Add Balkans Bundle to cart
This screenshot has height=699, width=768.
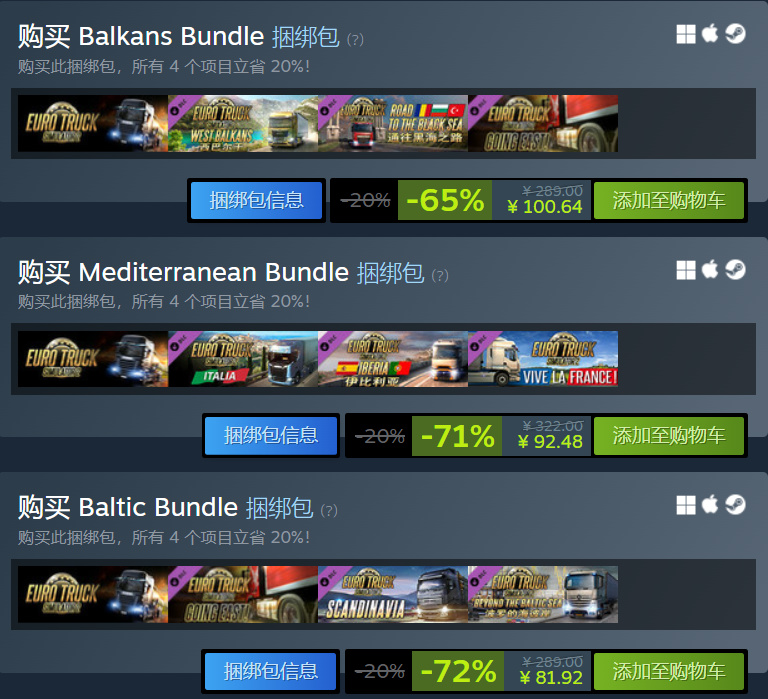pyautogui.click(x=669, y=200)
